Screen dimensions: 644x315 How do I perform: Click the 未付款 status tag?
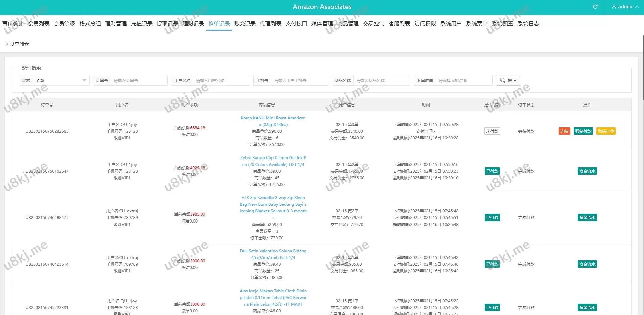492,131
